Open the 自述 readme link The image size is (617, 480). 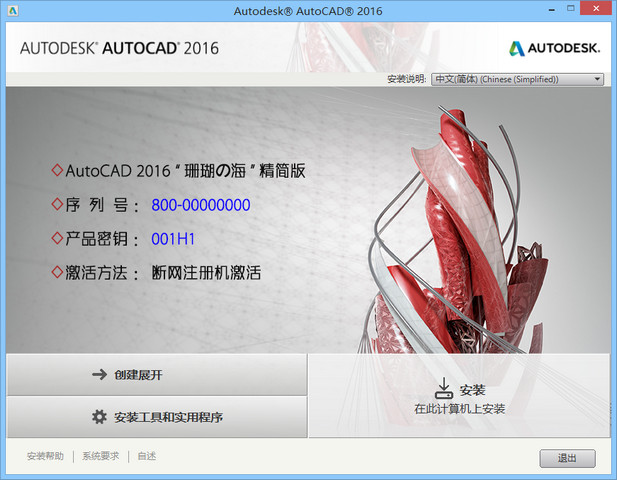(x=147, y=456)
